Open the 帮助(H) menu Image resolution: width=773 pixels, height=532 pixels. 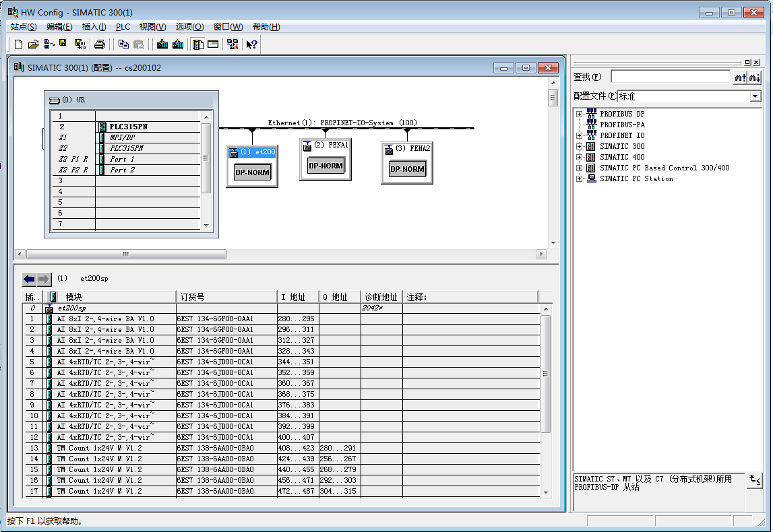click(x=266, y=27)
